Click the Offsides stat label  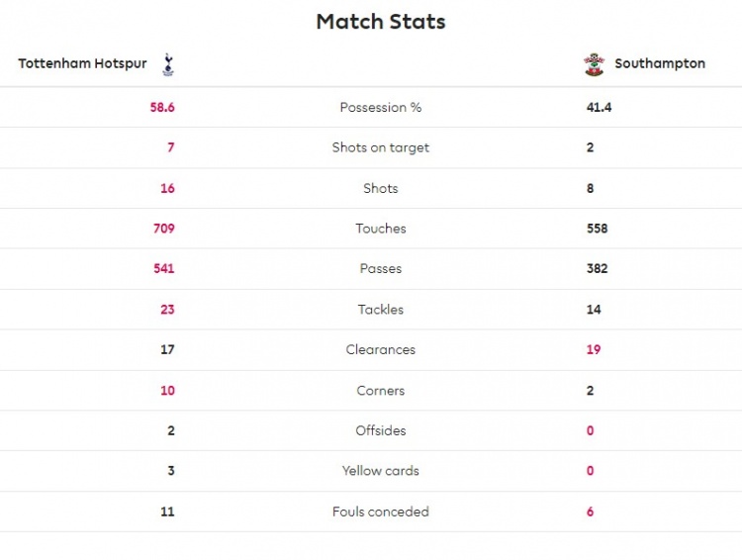[381, 431]
